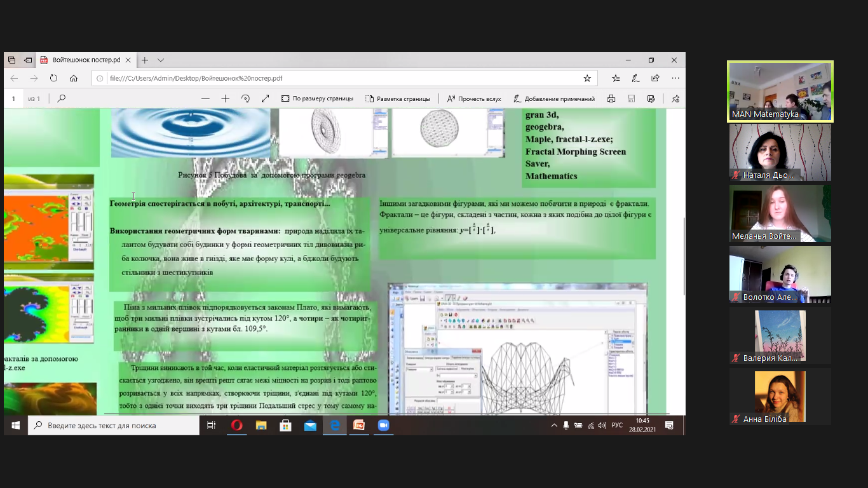Image resolution: width=868 pixels, height=488 pixels.
Task: Open PowerPoint from the taskbar
Action: pos(359,425)
